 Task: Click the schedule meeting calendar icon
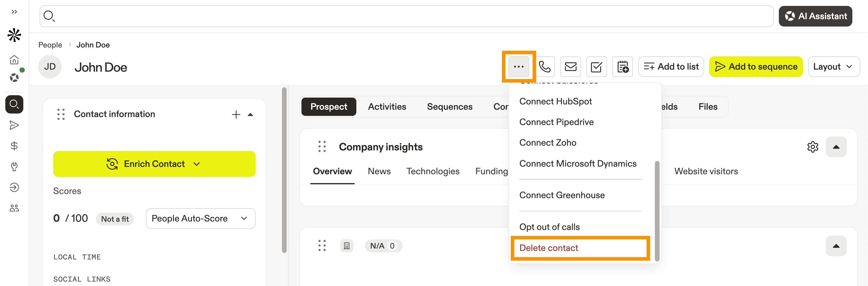coord(622,67)
